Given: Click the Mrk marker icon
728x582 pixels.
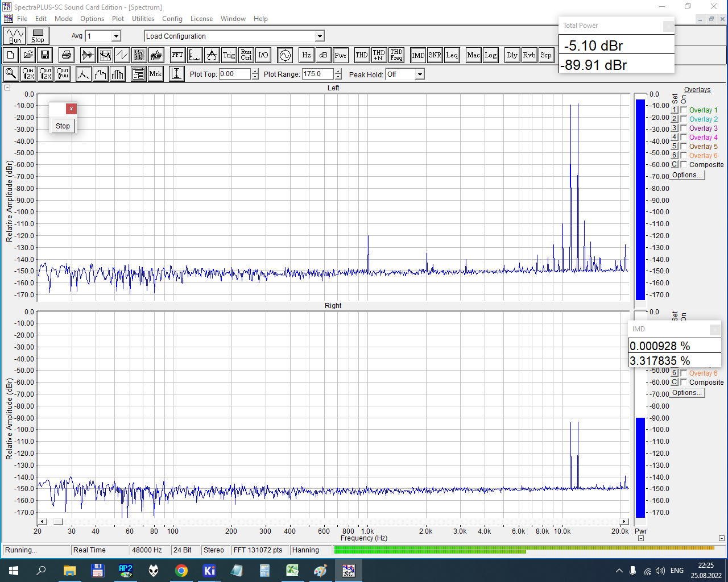Looking at the screenshot, I should 155,74.
